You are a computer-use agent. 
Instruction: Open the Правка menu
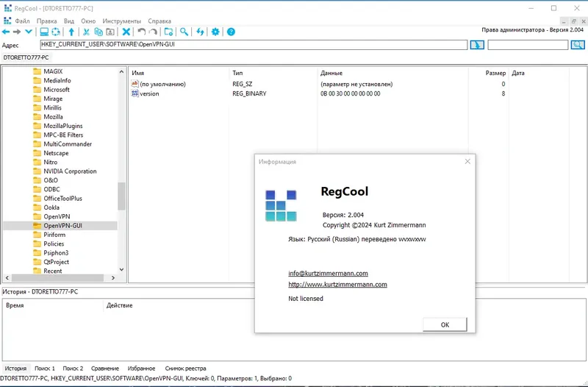pyautogui.click(x=46, y=21)
